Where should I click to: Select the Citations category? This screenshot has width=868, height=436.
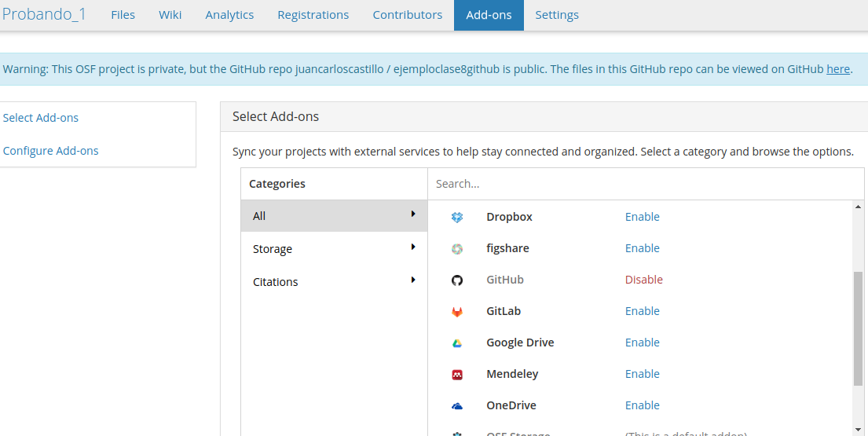click(334, 281)
